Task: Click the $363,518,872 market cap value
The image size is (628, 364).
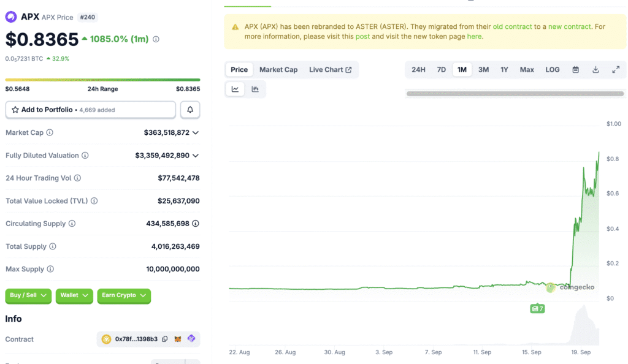Action: [x=167, y=132]
